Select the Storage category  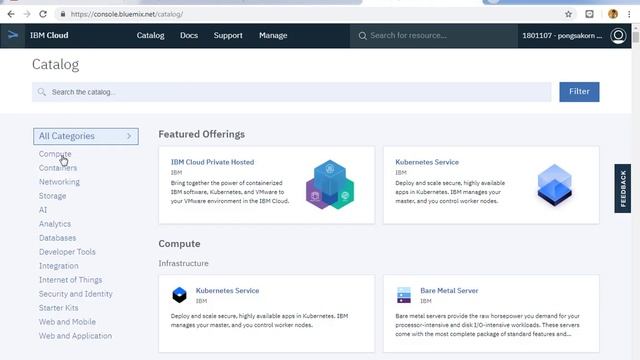[x=52, y=196]
